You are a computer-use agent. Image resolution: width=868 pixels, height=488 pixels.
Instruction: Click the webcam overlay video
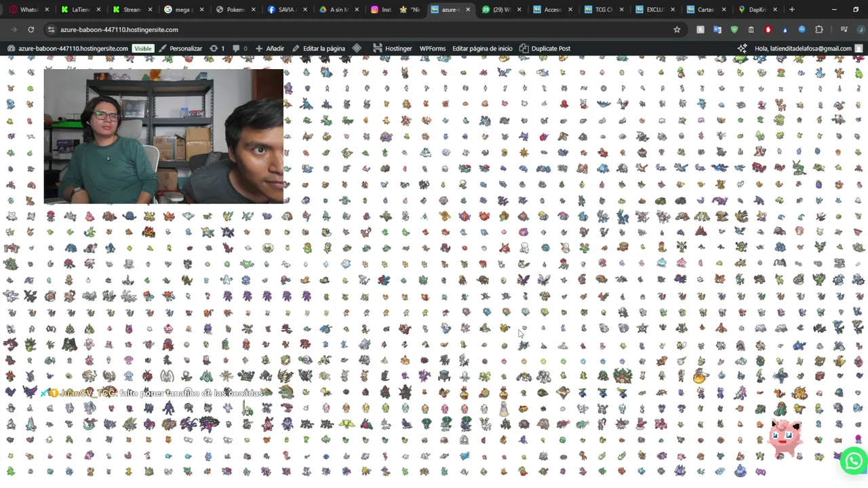coord(163,136)
